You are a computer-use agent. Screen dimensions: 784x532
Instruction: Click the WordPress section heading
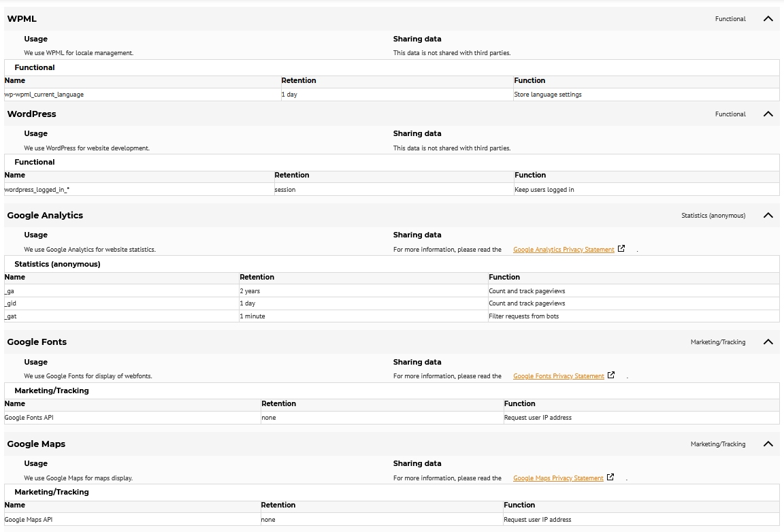31,114
